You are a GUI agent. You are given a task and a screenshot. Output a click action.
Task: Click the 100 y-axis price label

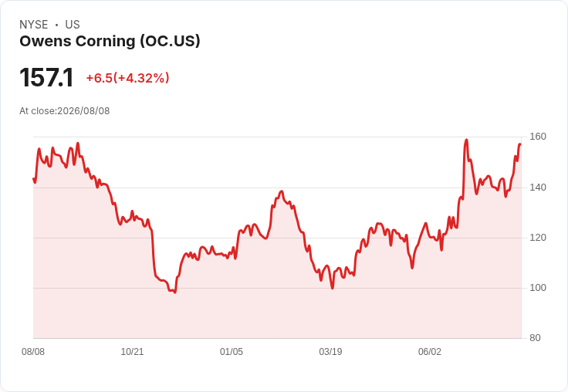[538, 288]
